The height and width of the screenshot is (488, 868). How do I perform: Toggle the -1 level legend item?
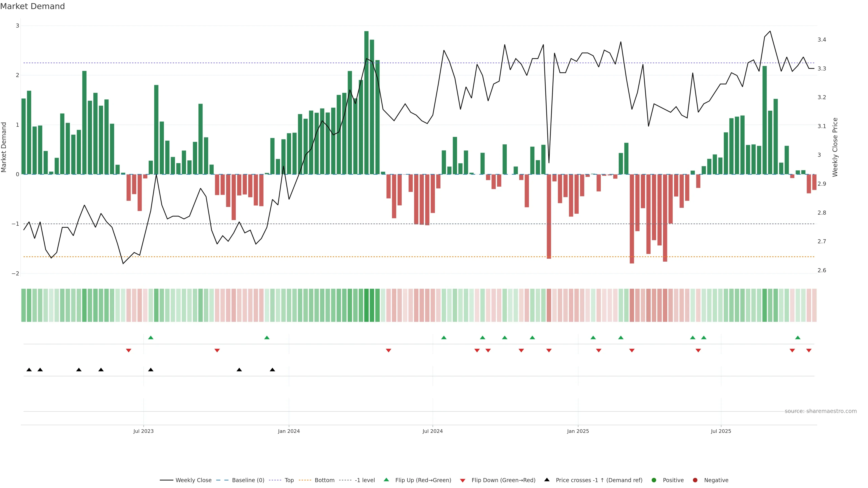(x=365, y=480)
